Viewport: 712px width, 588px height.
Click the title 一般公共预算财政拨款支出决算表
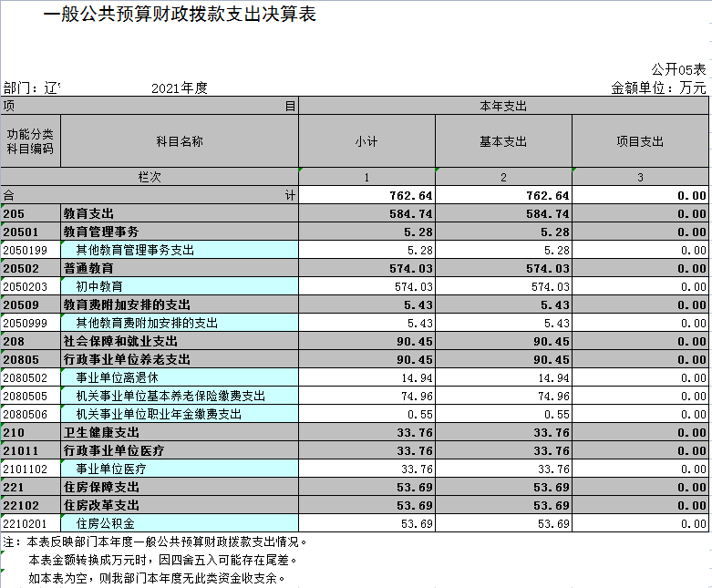(x=180, y=14)
